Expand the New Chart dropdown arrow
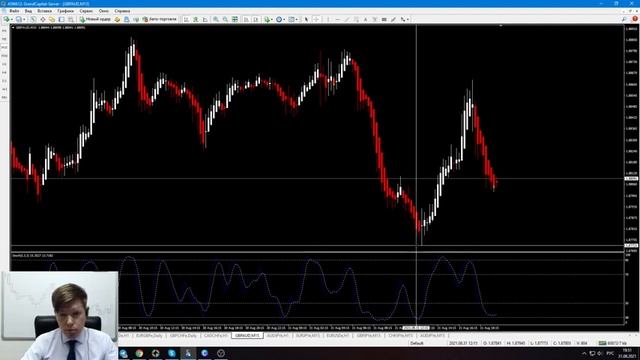The height and width of the screenshot is (360, 640). point(12,19)
